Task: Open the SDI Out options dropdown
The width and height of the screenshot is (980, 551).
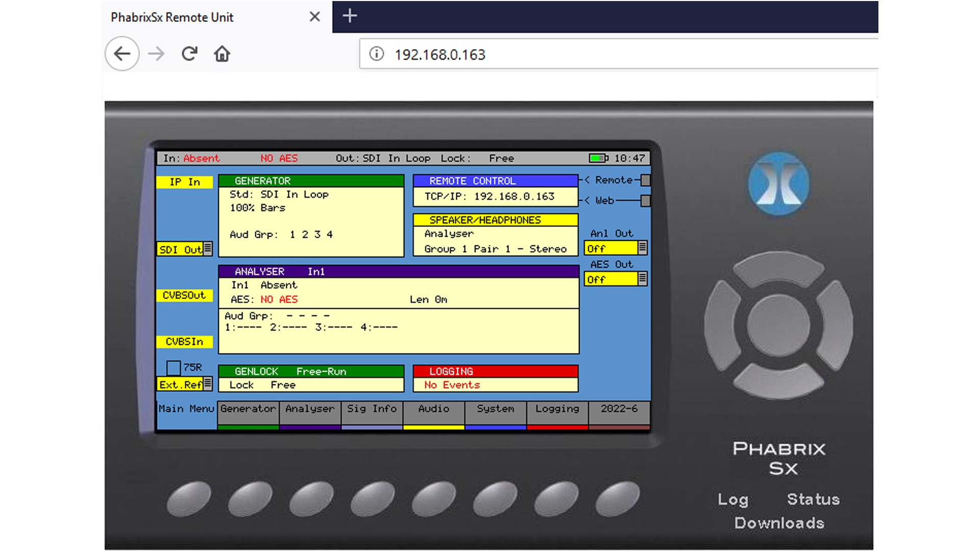Action: (208, 249)
